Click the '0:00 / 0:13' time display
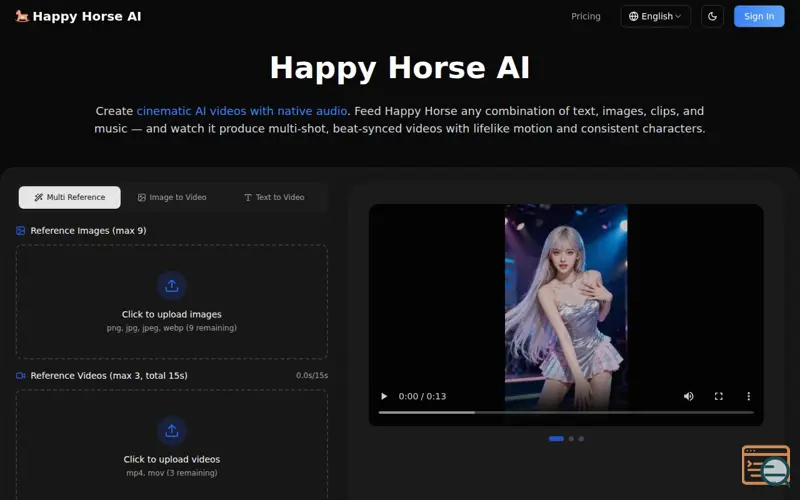This screenshot has height=500, width=800. point(422,396)
